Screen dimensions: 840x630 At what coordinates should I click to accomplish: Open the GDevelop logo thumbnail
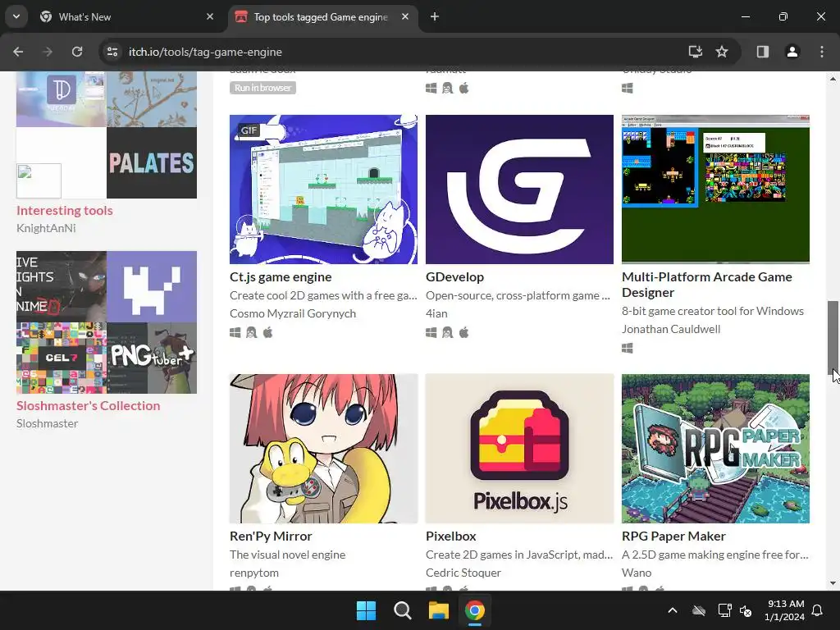tap(519, 189)
